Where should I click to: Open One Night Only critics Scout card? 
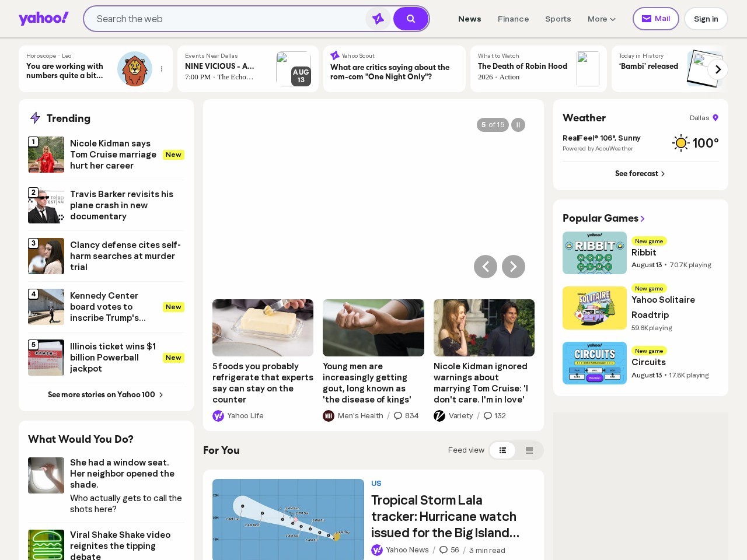(x=395, y=69)
